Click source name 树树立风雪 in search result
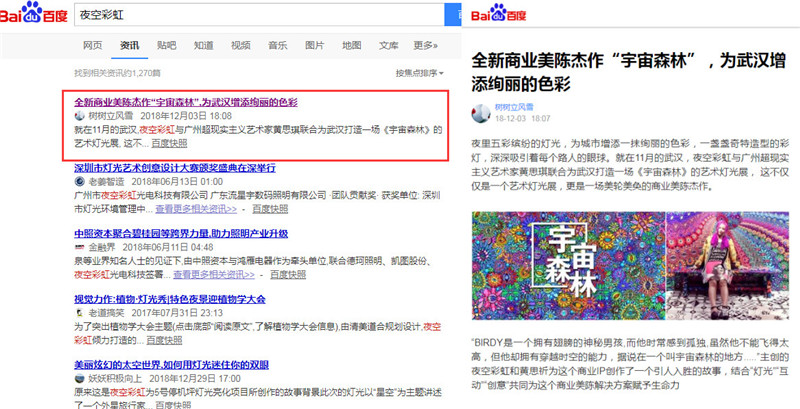 [111, 116]
